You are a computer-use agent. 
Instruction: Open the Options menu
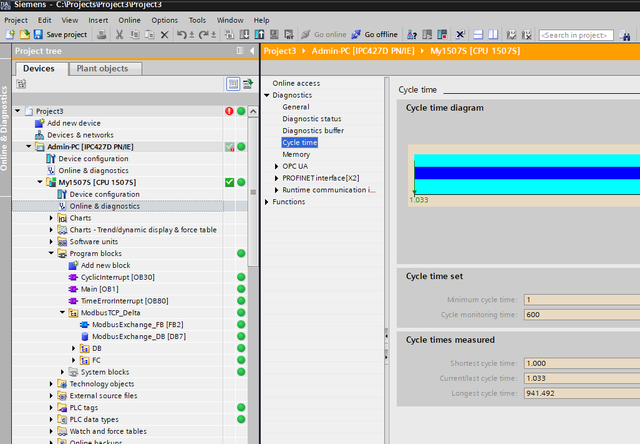[164, 20]
